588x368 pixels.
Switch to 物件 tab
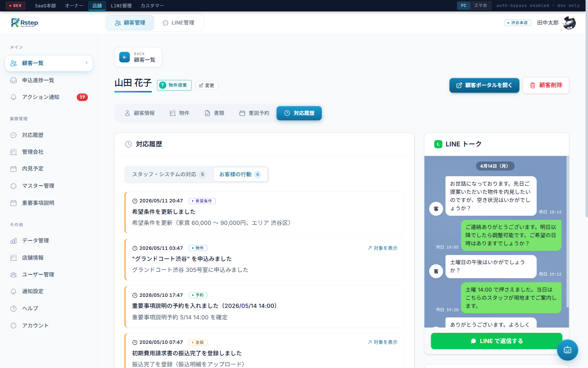(x=180, y=113)
